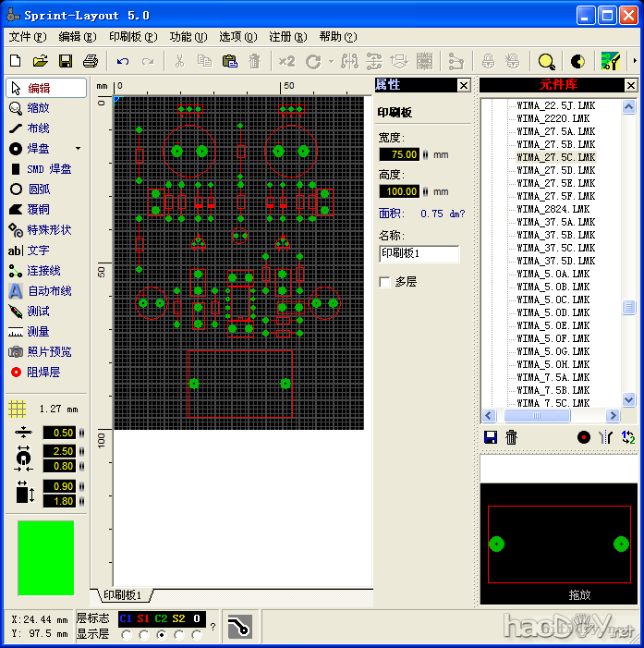Screen dimensions: 644x648
Task: Open the 文件 menu
Action: pos(27,37)
